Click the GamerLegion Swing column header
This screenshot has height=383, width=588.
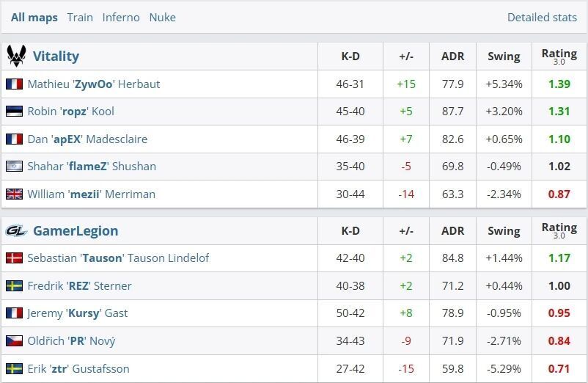tap(504, 230)
